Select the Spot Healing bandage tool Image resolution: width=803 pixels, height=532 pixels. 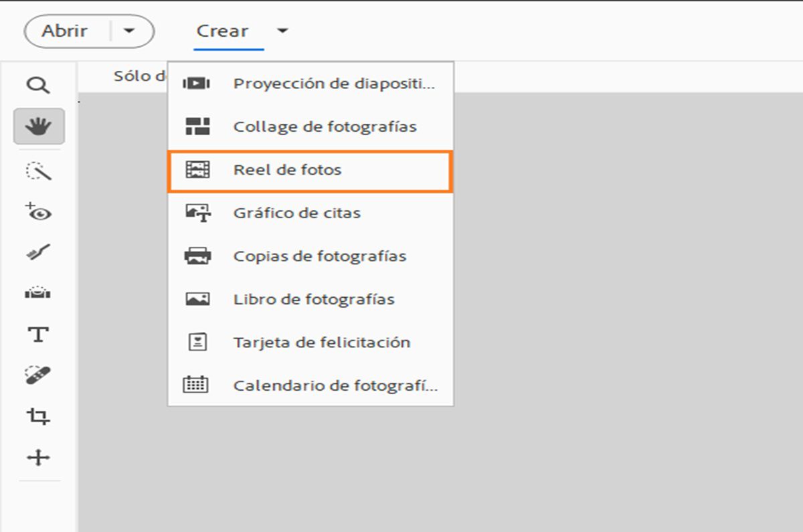point(39,375)
